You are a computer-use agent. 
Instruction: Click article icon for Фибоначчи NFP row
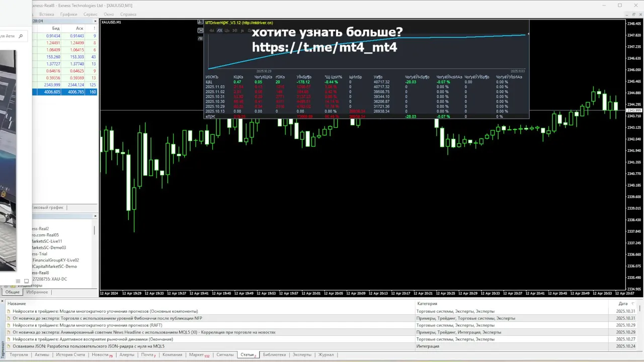9,318
